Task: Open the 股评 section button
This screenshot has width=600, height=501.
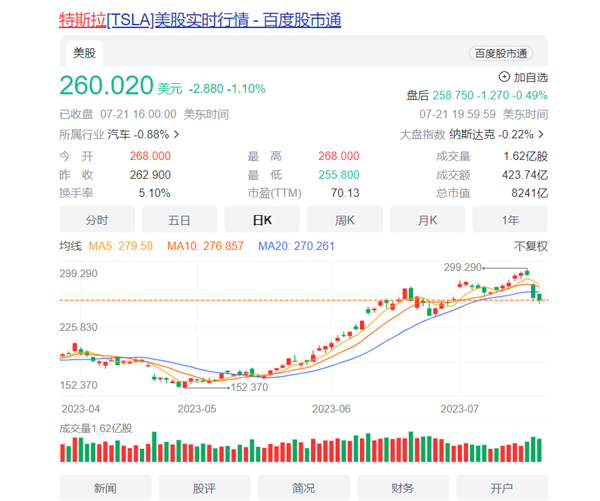Action: coord(204,488)
